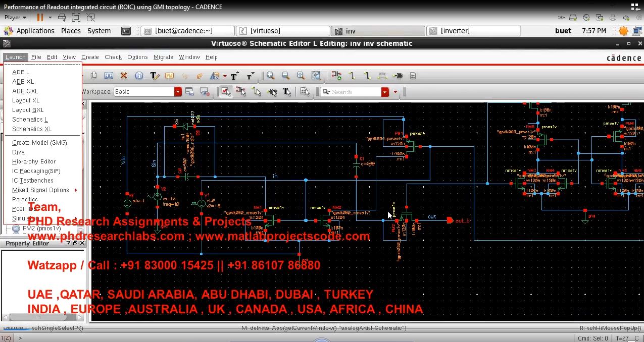The width and height of the screenshot is (644, 342).
Task: Select the Create Pin toolbar icon
Action: pyautogui.click(x=398, y=76)
